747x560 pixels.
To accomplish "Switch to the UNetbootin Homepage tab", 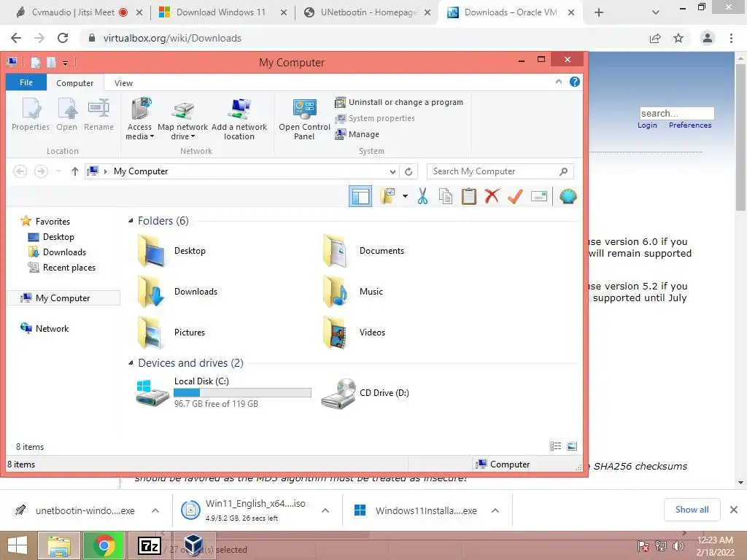I will pos(368,12).
